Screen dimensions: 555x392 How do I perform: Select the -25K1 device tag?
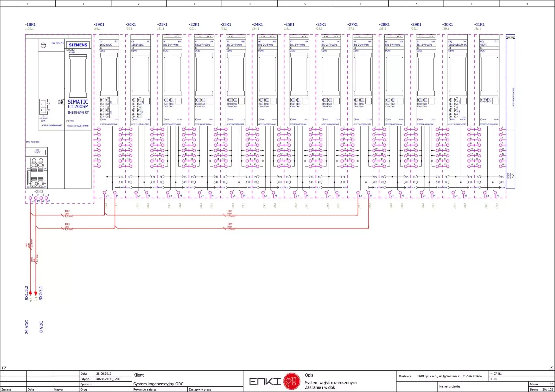[x=289, y=24]
